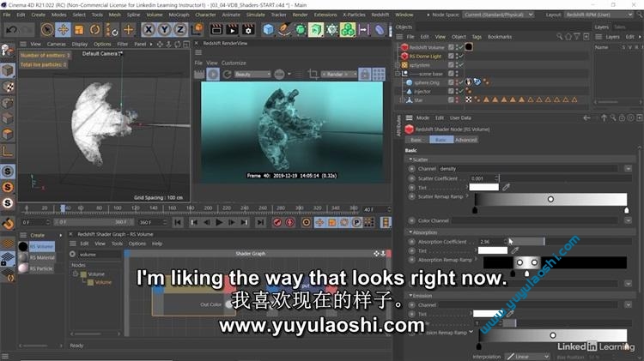
Task: Click the green Subdivision Surface generator icon
Action: [301, 29]
